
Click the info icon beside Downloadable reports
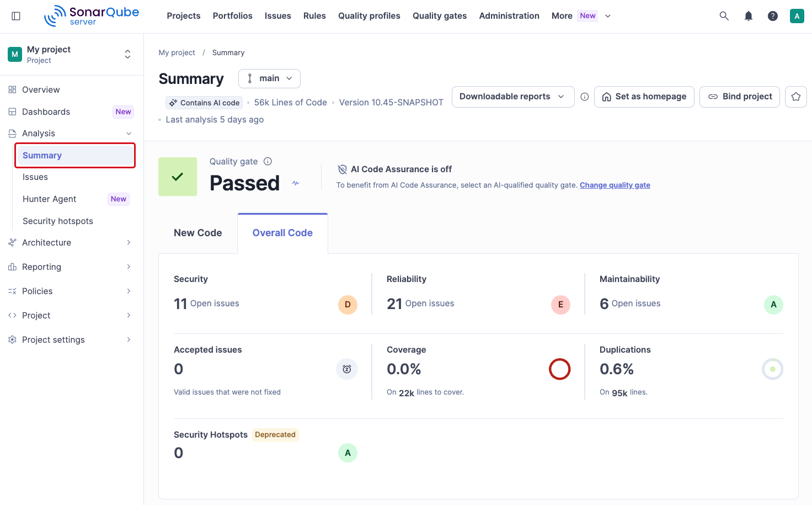tap(585, 97)
